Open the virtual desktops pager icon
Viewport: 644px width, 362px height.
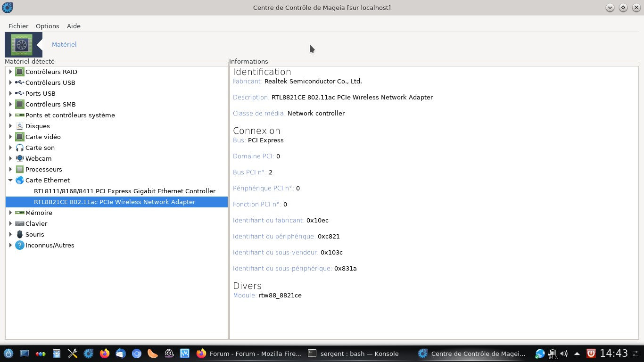point(41,354)
